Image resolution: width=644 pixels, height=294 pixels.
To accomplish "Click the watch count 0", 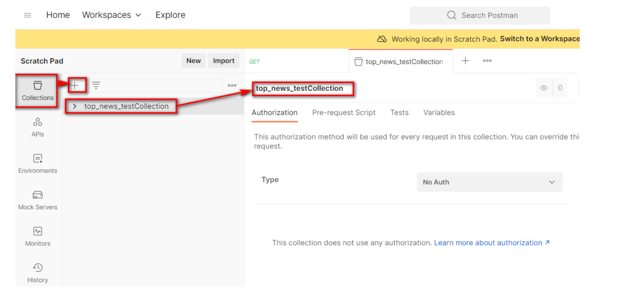I will coord(560,88).
